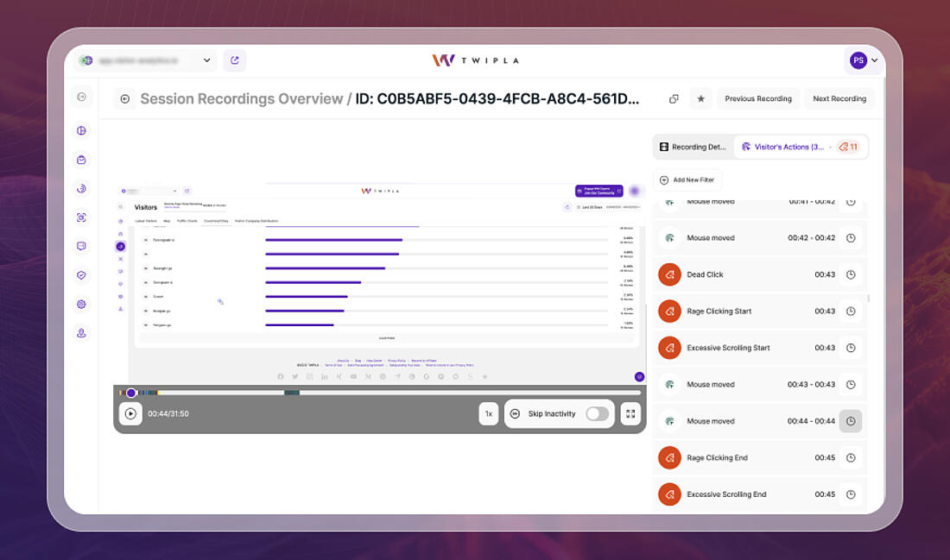Jump to Excessive Scrolling Start via clock icon

[851, 348]
